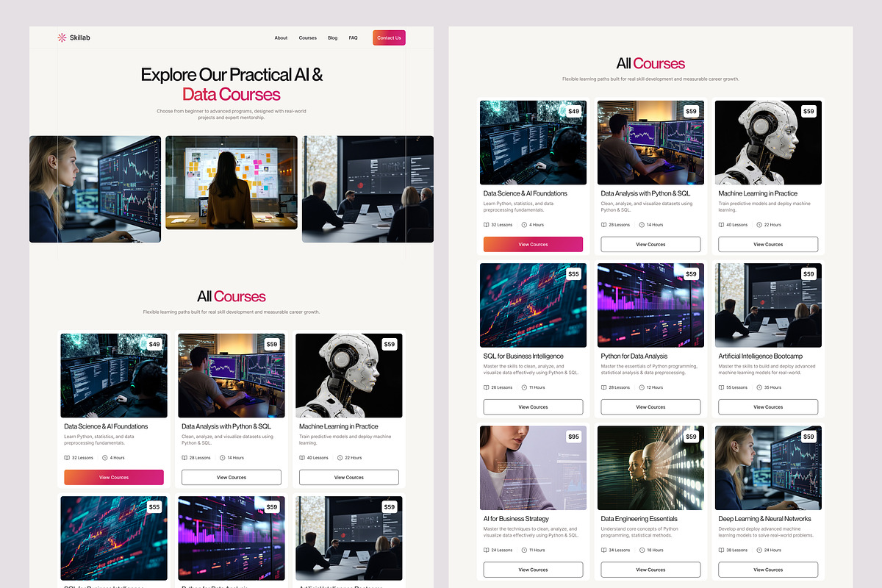Click gradient View Courses button on right-page Data Science card
The image size is (882, 588).
pyautogui.click(x=533, y=244)
